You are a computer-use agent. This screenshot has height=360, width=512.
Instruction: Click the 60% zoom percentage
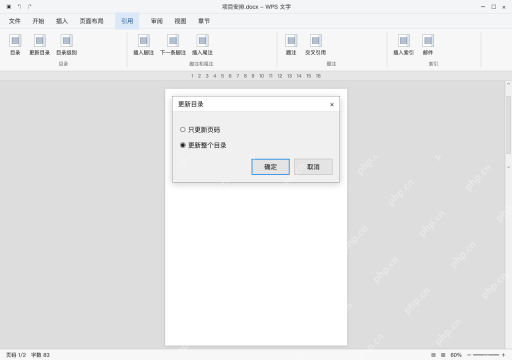(456, 355)
